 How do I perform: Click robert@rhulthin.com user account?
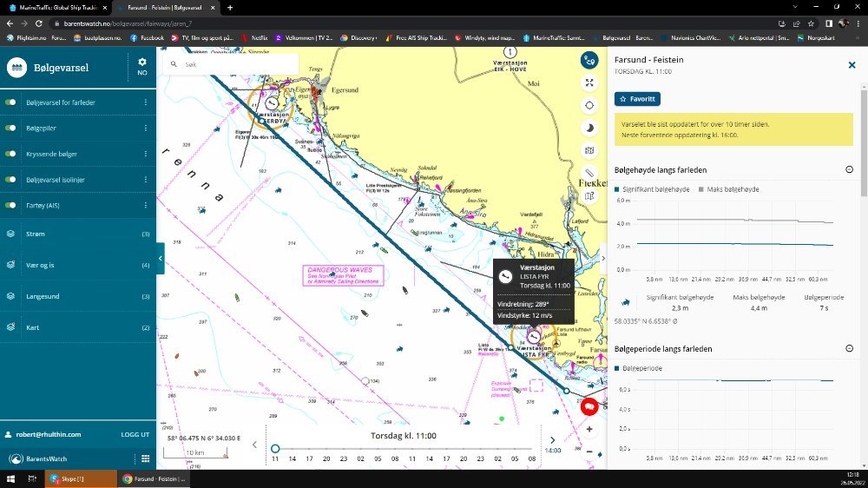pos(43,434)
